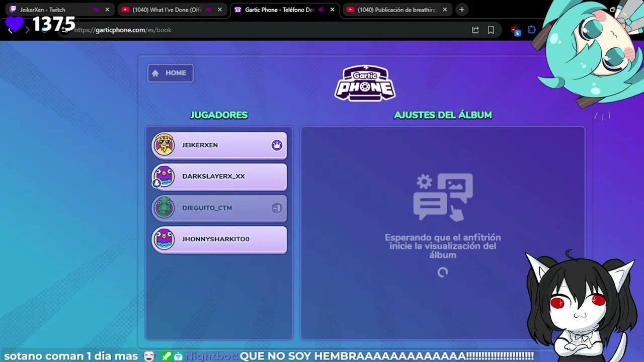Select the JEIKERXEN player name
This screenshot has width=644, height=362.
coord(200,145)
